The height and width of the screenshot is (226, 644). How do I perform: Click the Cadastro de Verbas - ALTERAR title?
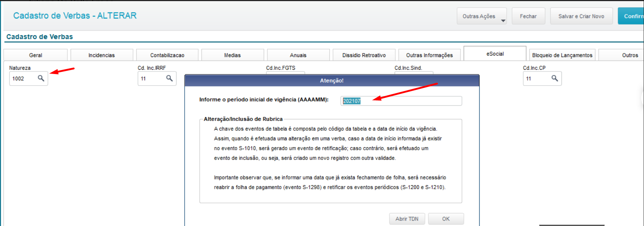(x=75, y=16)
